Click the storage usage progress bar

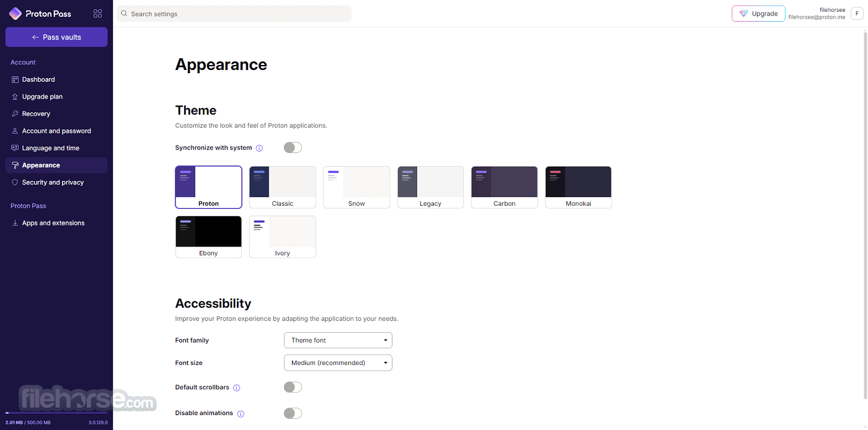(x=56, y=413)
